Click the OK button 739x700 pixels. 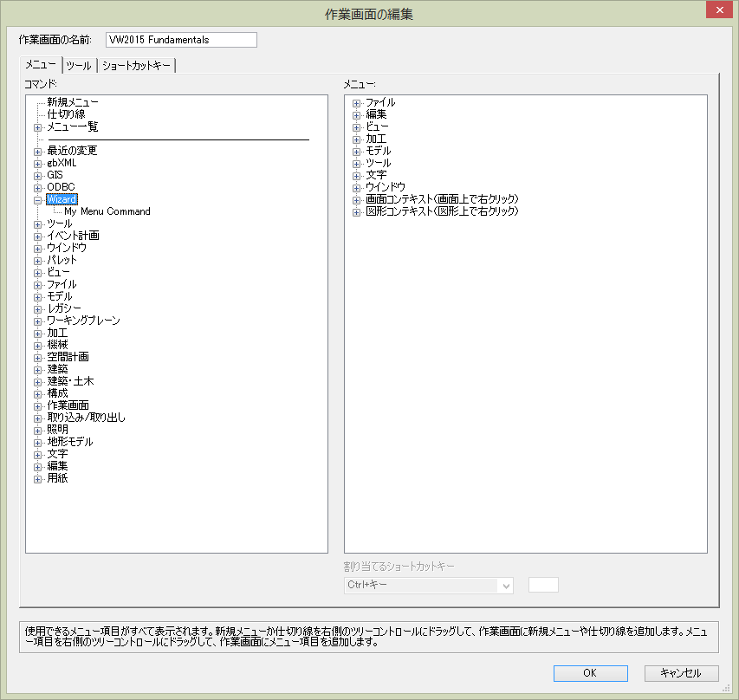[x=591, y=673]
